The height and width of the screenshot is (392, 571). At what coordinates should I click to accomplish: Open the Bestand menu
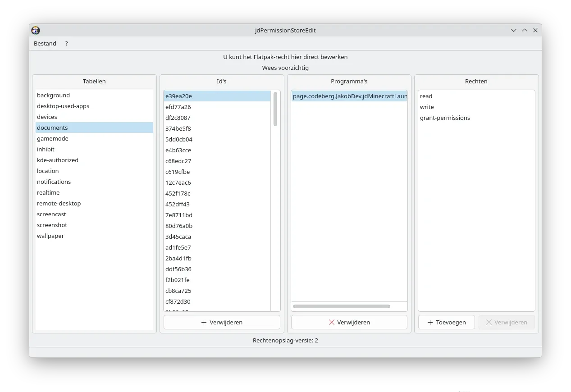45,43
